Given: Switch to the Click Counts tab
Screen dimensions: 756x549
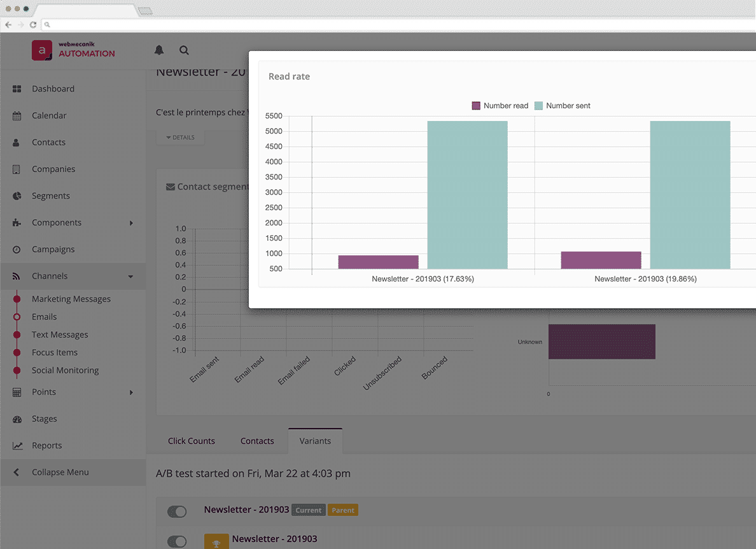Looking at the screenshot, I should 191,441.
